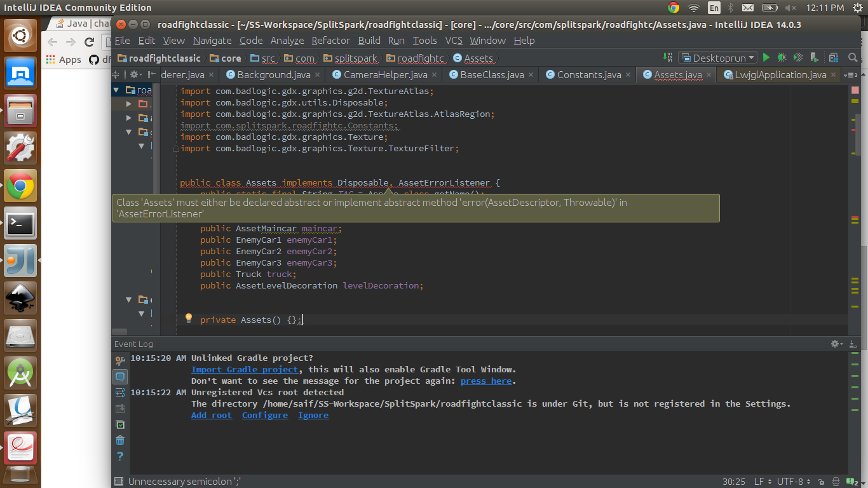Open the inspector Hector icon
This screenshot has width=868, height=488.
pyautogui.click(x=836, y=482)
